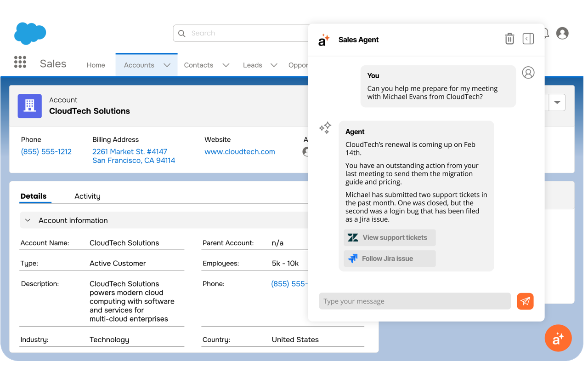Open the account actions dropdown arrow
This screenshot has width=588, height=368.
tap(557, 103)
